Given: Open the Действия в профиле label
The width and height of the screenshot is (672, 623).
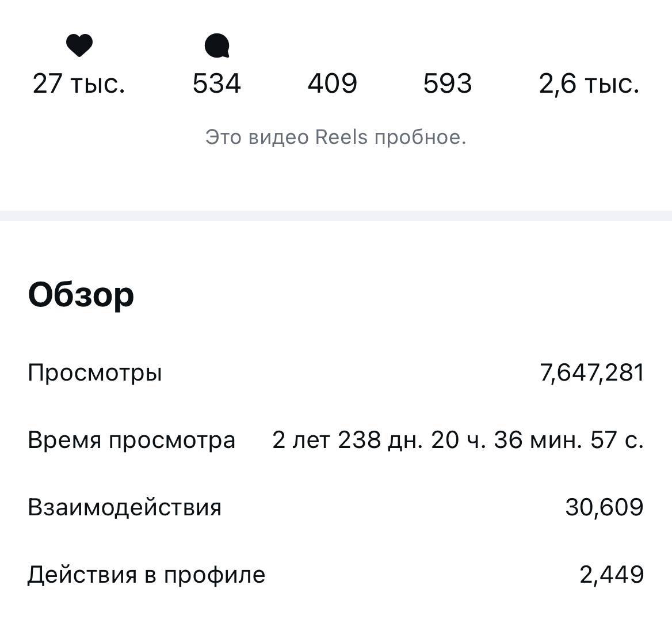Looking at the screenshot, I should click(x=147, y=575).
